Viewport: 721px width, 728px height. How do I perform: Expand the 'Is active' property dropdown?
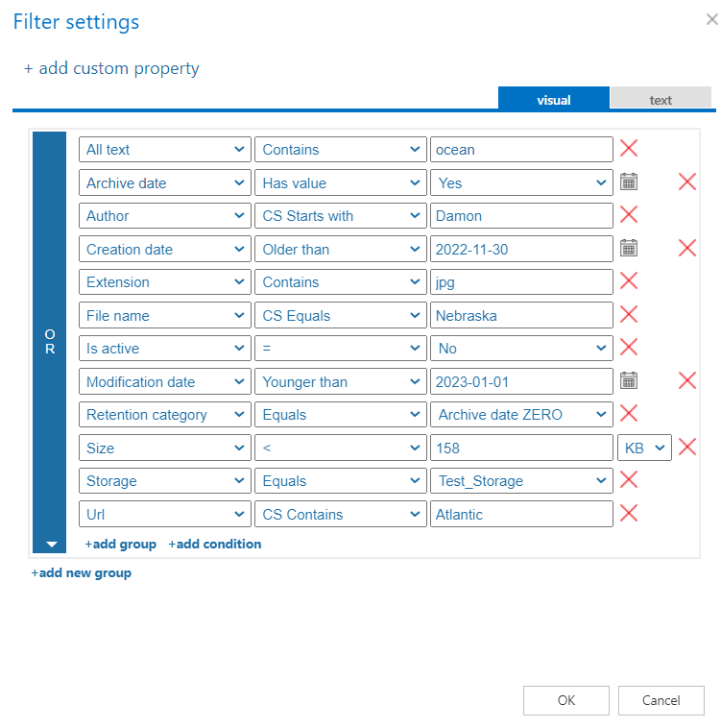click(164, 349)
